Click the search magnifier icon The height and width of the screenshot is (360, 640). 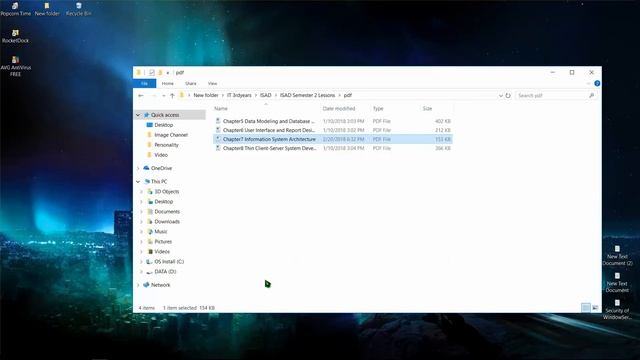tap(591, 96)
